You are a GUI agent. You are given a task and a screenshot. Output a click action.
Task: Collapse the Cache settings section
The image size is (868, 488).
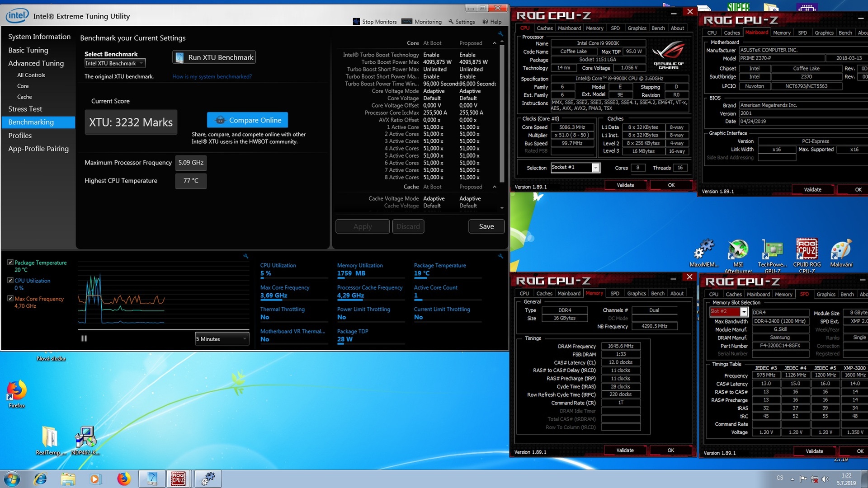click(494, 187)
